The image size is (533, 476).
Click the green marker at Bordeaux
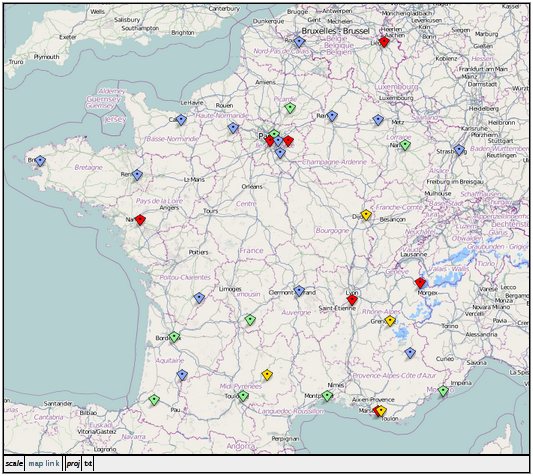click(174, 337)
